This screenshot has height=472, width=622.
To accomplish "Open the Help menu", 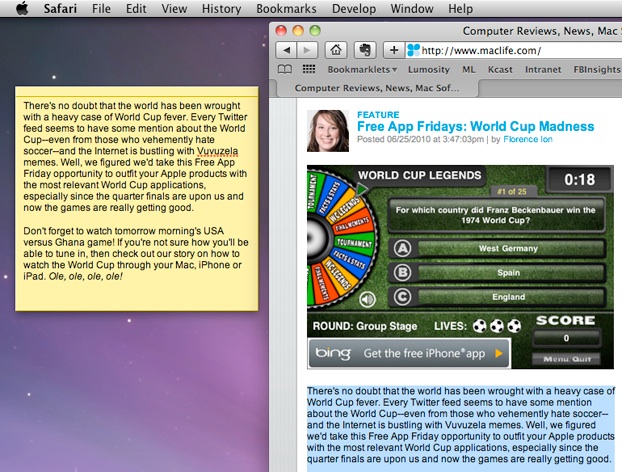I will [461, 8].
